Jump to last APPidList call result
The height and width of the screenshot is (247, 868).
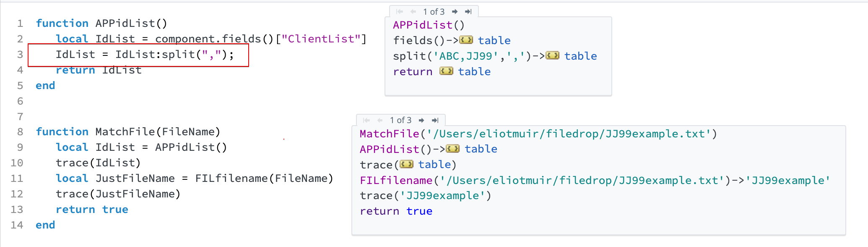(468, 12)
